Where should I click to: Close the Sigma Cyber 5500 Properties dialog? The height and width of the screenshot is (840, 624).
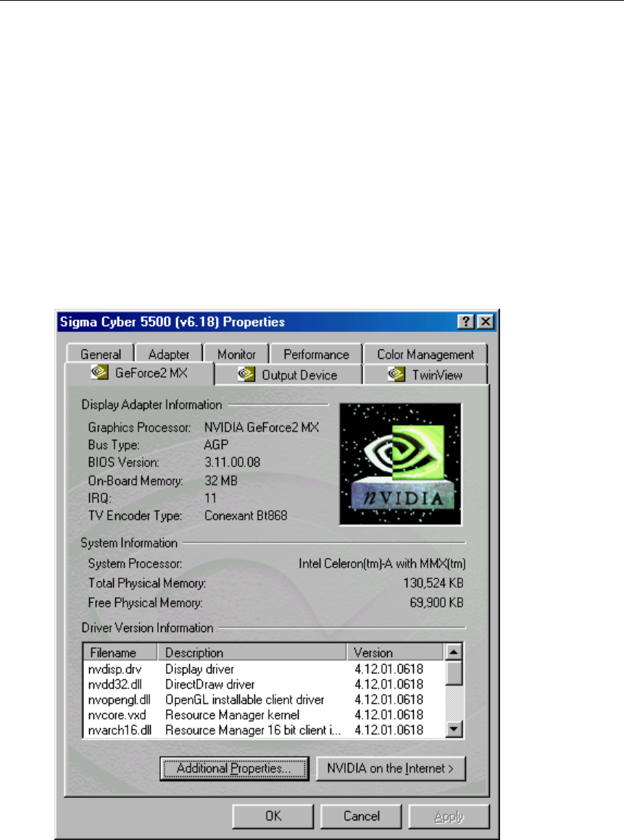pos(486,321)
